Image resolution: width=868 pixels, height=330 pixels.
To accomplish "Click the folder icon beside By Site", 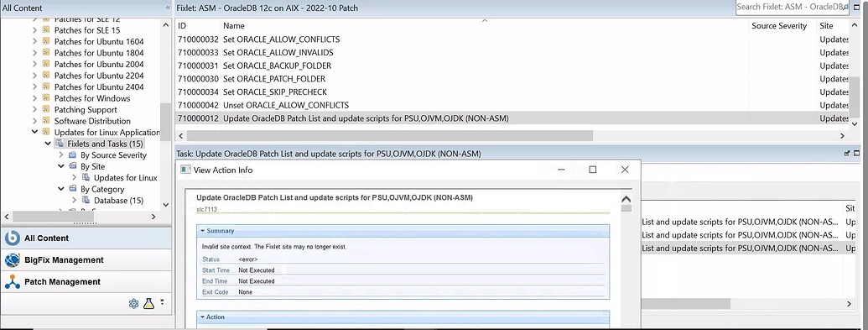I will (72, 166).
